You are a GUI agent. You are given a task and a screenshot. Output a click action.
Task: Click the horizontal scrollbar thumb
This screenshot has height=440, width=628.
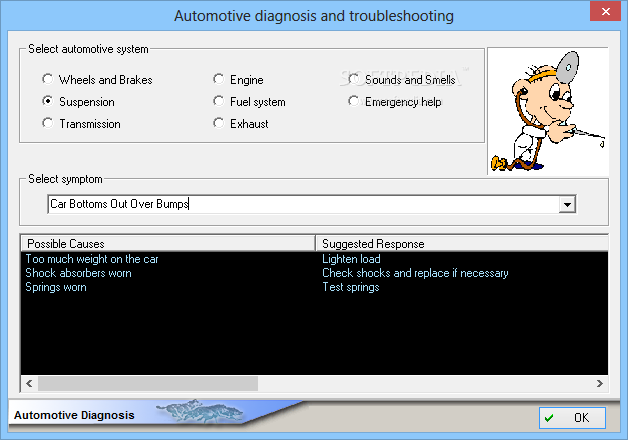pyautogui.click(x=148, y=384)
